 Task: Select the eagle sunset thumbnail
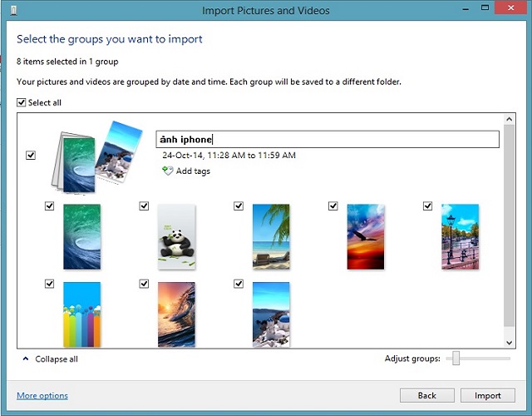point(366,236)
